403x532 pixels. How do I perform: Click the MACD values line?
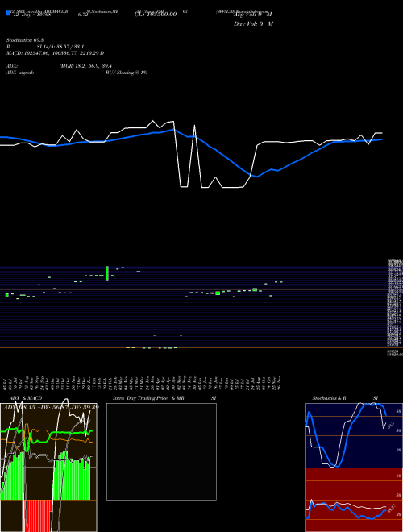coord(56,53)
